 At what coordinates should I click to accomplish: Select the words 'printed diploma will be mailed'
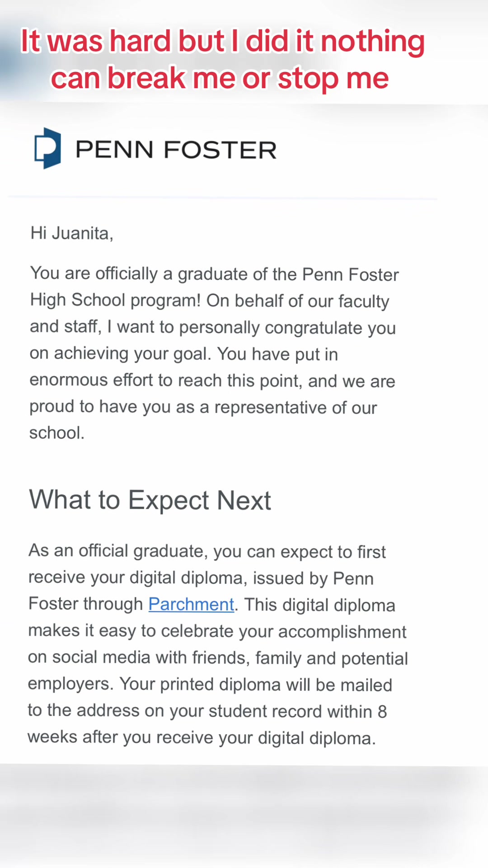point(276,684)
